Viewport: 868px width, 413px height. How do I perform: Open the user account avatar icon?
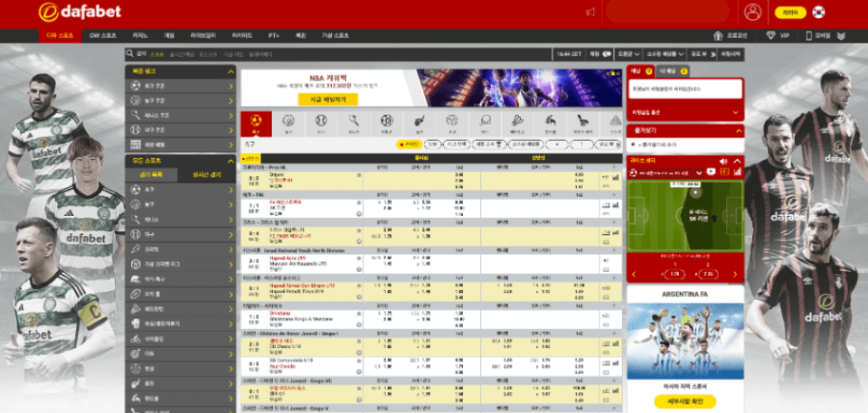point(753,12)
